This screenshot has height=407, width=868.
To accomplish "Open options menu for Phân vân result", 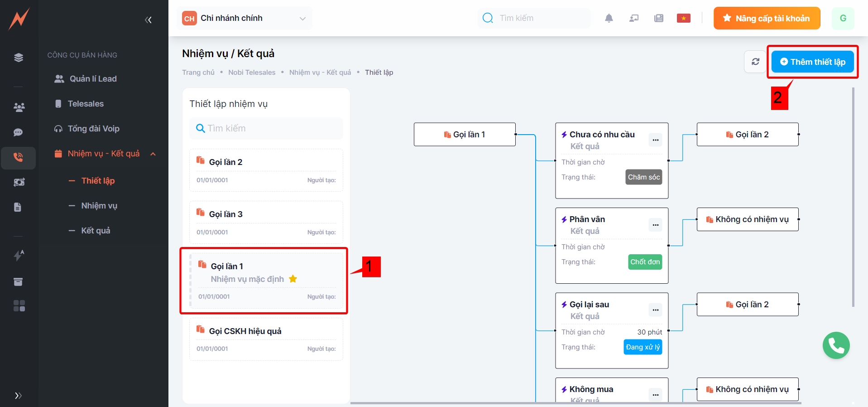I will coord(655,225).
